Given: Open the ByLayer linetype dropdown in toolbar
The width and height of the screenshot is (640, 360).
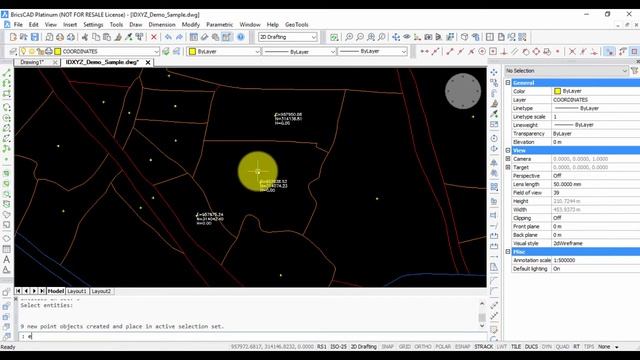Looking at the screenshot, I should tap(332, 51).
